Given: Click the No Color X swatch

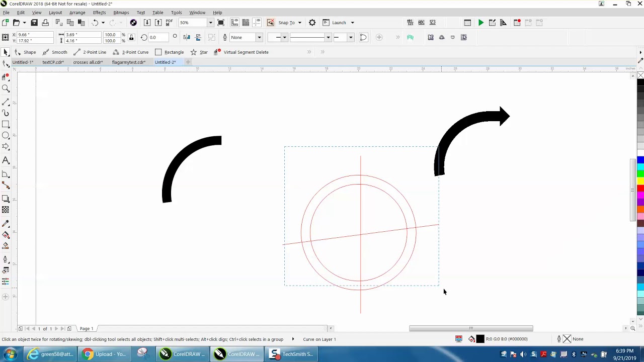Looking at the screenshot, I should click(x=640, y=75).
